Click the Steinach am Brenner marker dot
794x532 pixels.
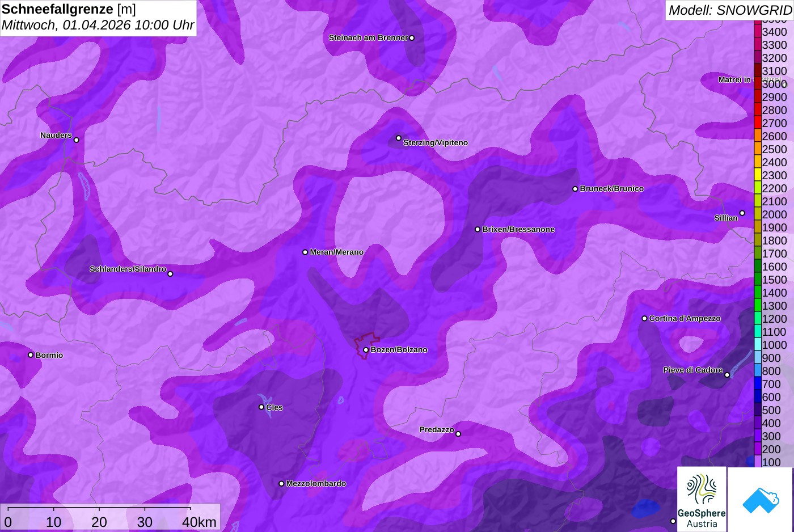click(x=412, y=38)
